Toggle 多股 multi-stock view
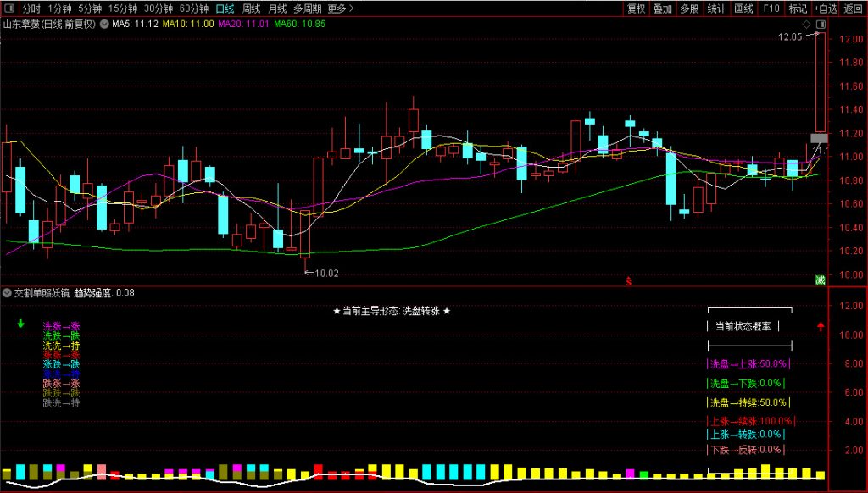 [689, 8]
